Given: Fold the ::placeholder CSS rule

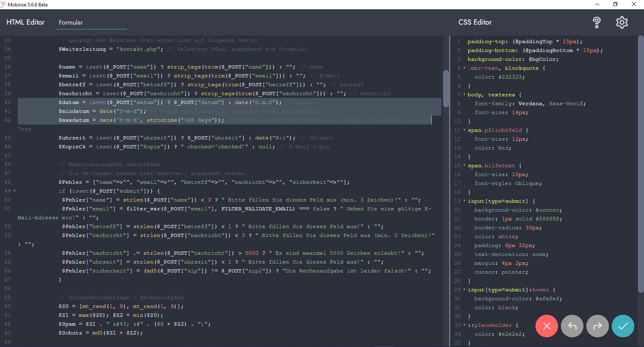Looking at the screenshot, I should pos(464,325).
